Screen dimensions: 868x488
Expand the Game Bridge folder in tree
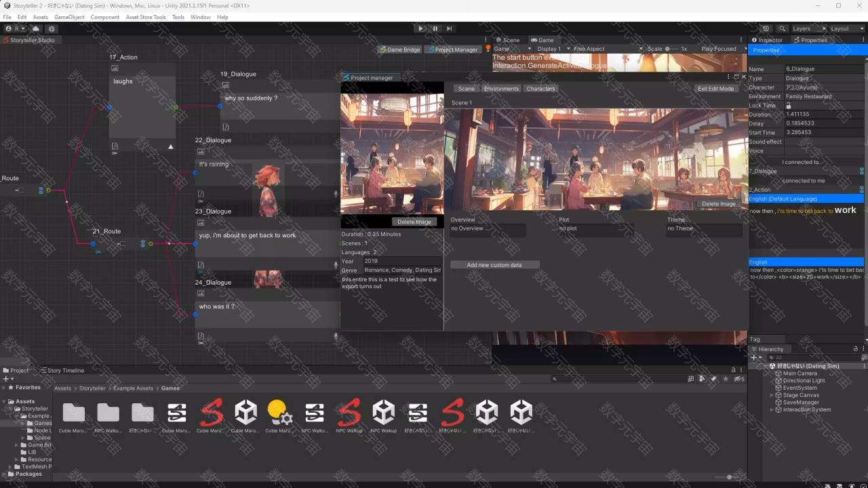(17, 445)
